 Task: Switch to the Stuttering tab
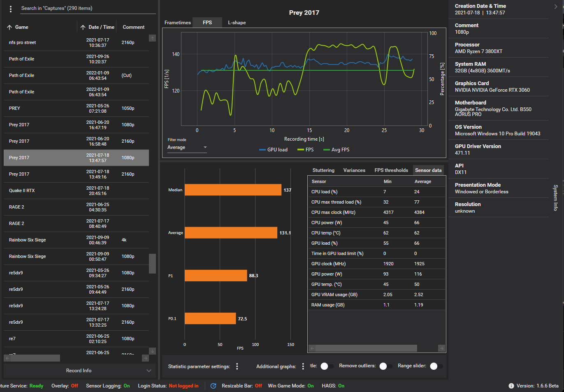click(x=323, y=170)
